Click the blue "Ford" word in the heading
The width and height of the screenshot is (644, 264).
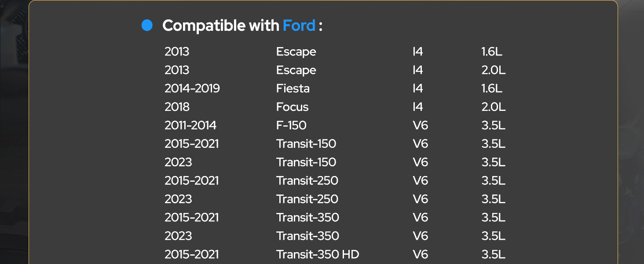299,26
